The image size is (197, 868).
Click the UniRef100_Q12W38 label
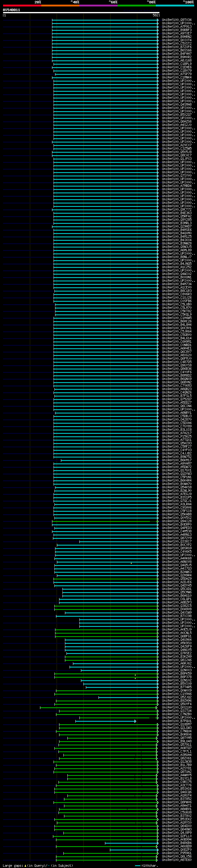[x=176, y=761]
